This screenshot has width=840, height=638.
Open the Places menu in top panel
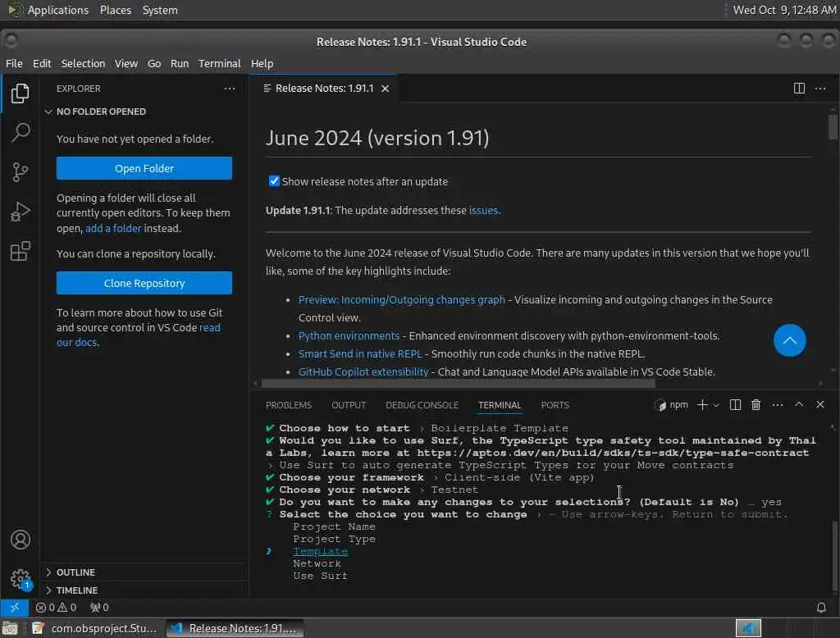[115, 10]
